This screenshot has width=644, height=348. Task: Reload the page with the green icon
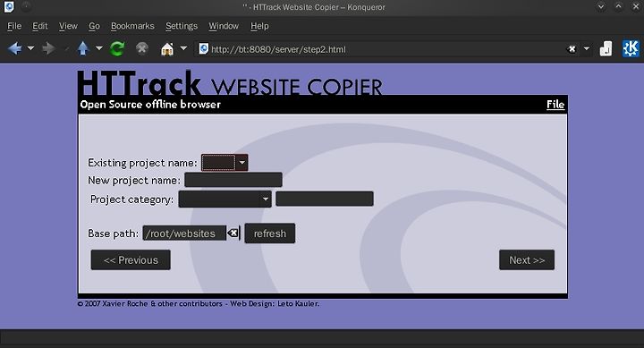[x=117, y=48]
